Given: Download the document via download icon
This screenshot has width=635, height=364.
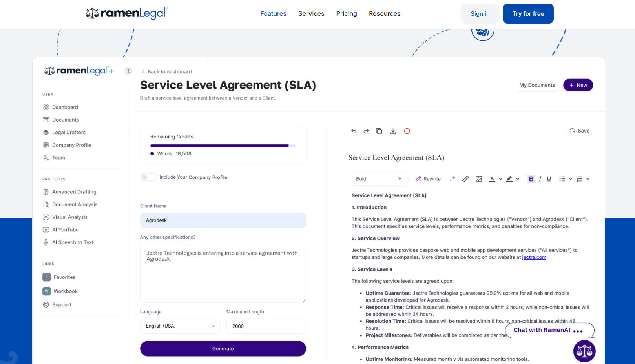Looking at the screenshot, I should pyautogui.click(x=393, y=131).
